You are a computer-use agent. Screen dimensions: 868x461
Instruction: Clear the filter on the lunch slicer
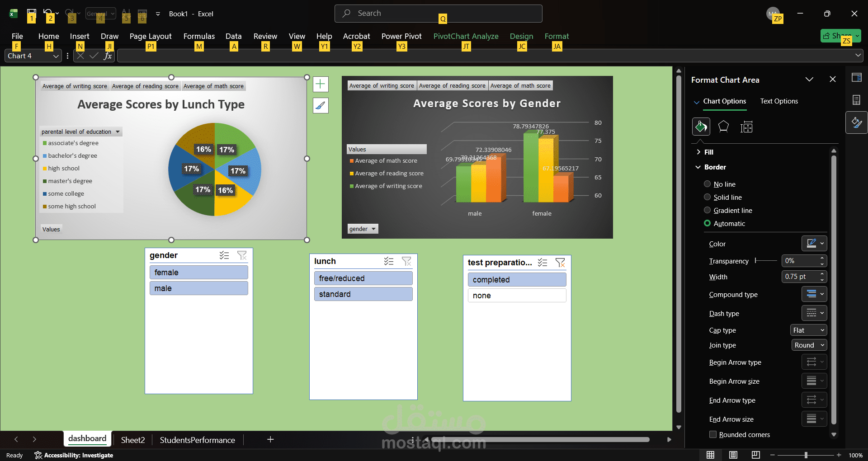click(x=406, y=261)
